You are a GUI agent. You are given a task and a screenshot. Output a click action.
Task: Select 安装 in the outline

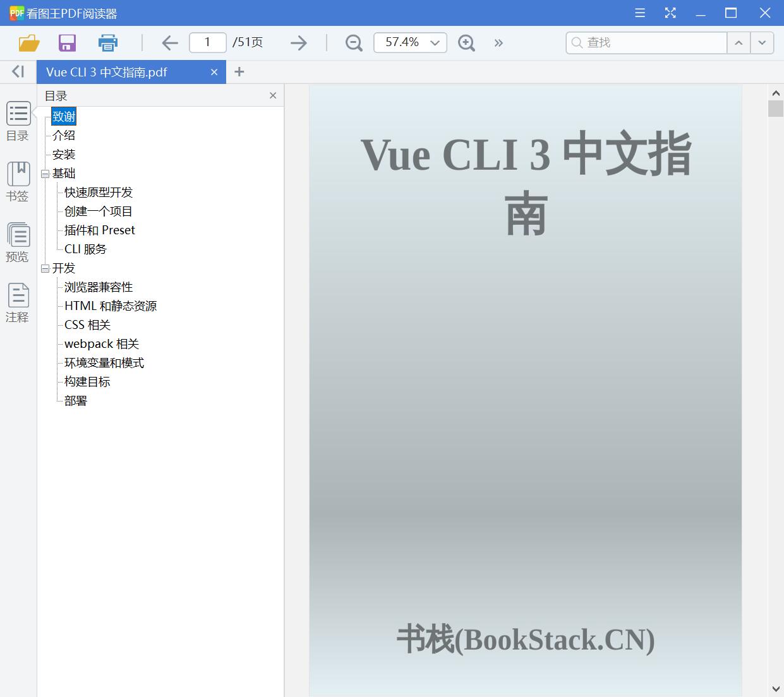tap(64, 154)
